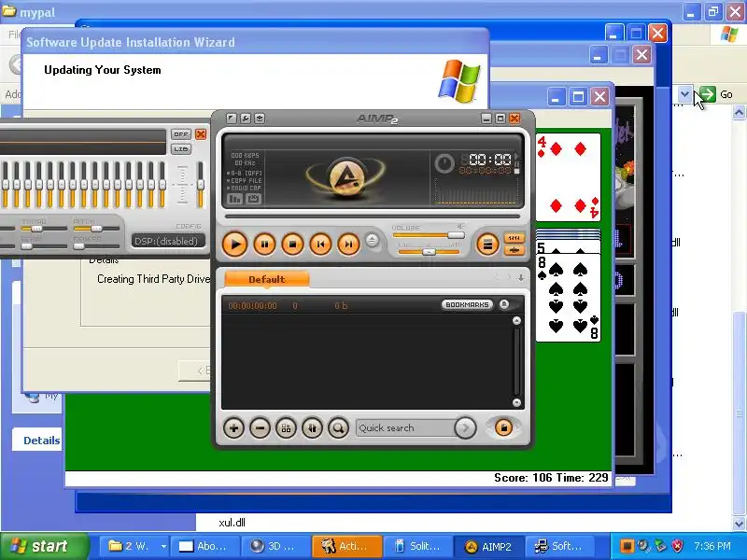Toggle RADIO CAP option in AIMP2 display

point(245,189)
